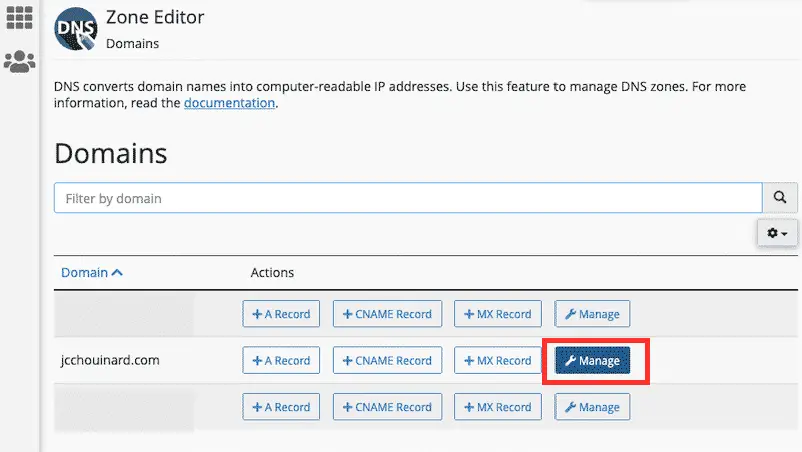Add A Record for jcchouinard.com

281,360
